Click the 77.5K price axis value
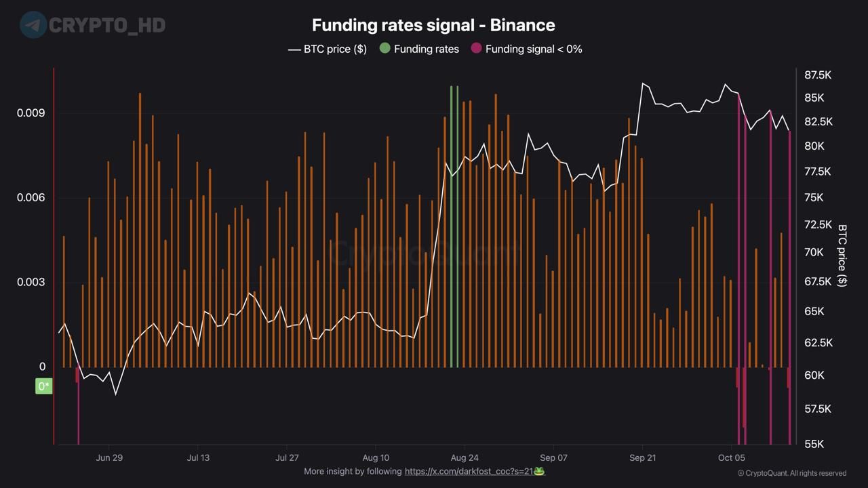868x488 pixels. (x=817, y=171)
